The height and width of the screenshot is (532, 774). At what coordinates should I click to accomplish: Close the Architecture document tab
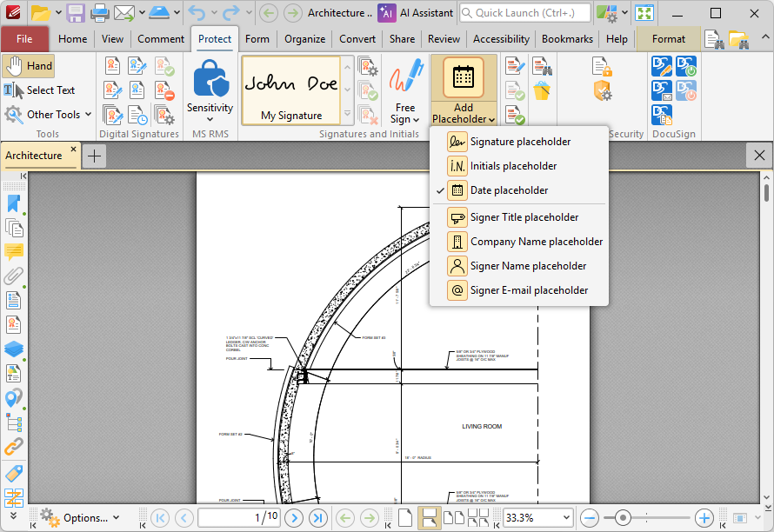[74, 149]
